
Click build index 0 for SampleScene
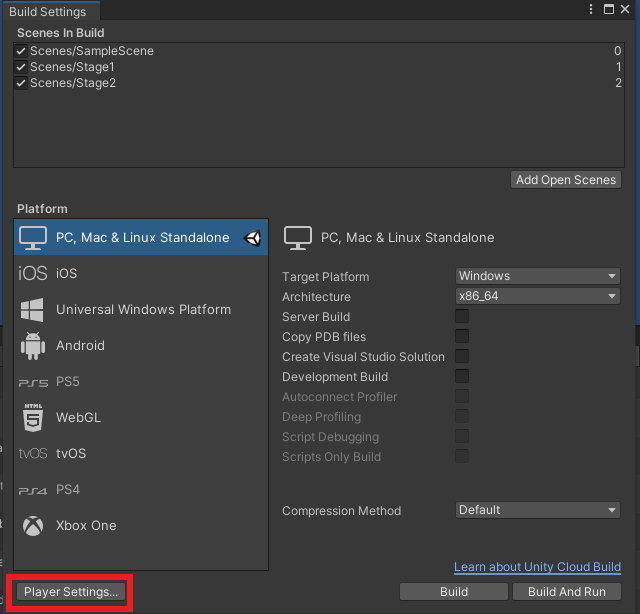click(x=618, y=51)
